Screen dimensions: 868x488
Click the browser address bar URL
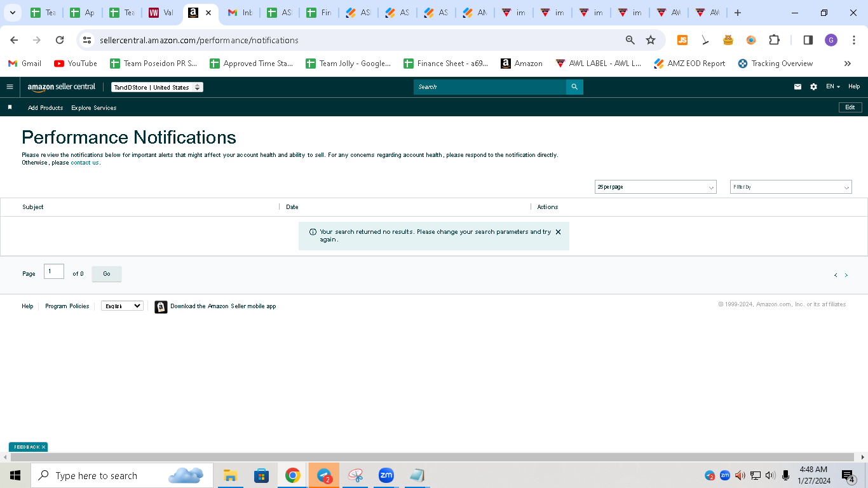click(x=199, y=40)
